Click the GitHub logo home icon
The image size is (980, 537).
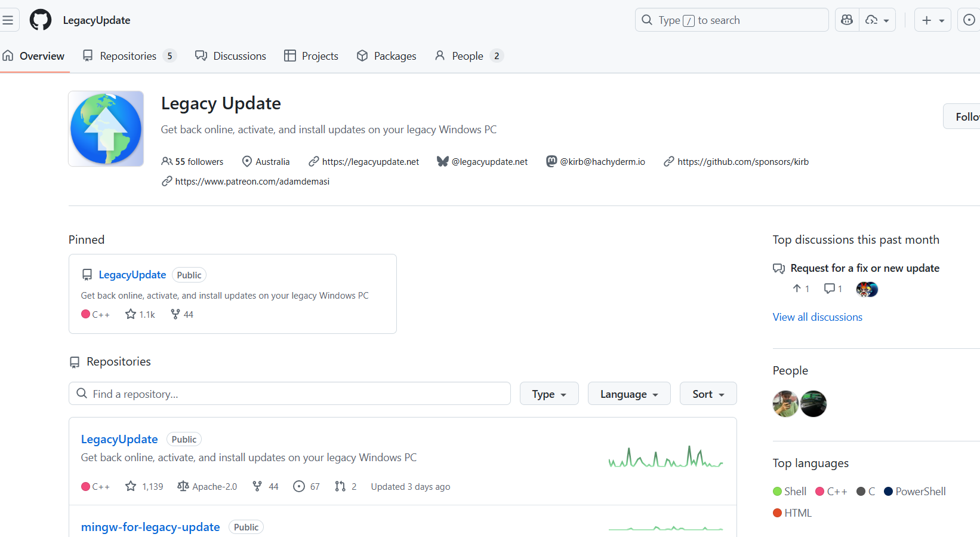[41, 20]
